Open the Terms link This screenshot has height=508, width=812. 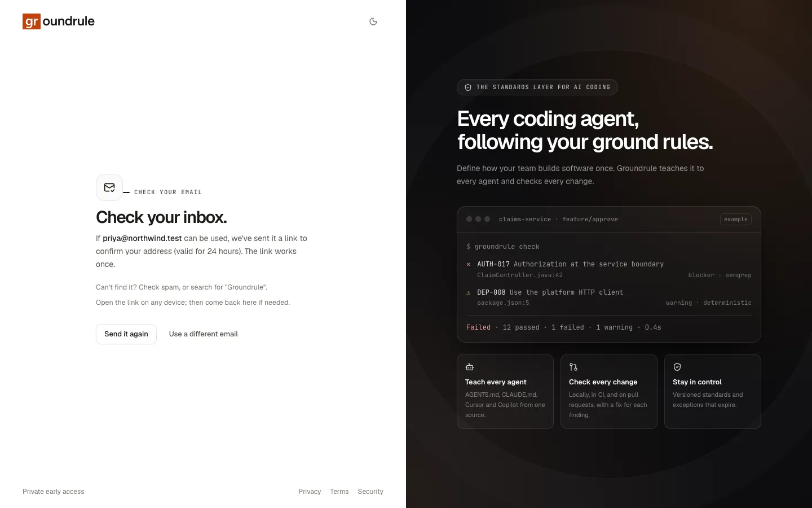pyautogui.click(x=339, y=492)
